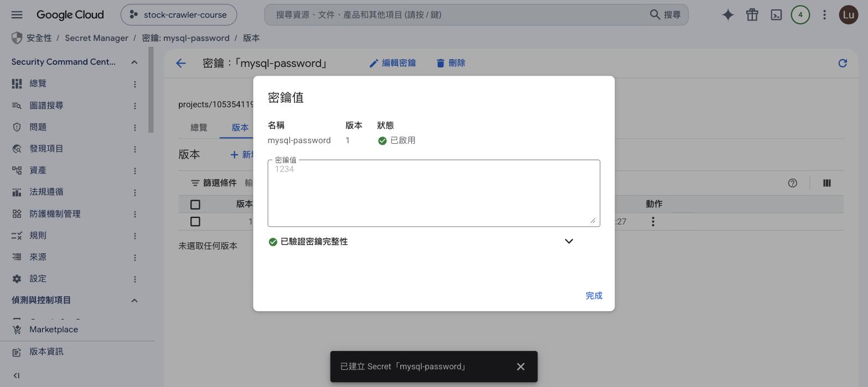Open the top bar more options menu
The width and height of the screenshot is (868, 387).
click(x=824, y=15)
